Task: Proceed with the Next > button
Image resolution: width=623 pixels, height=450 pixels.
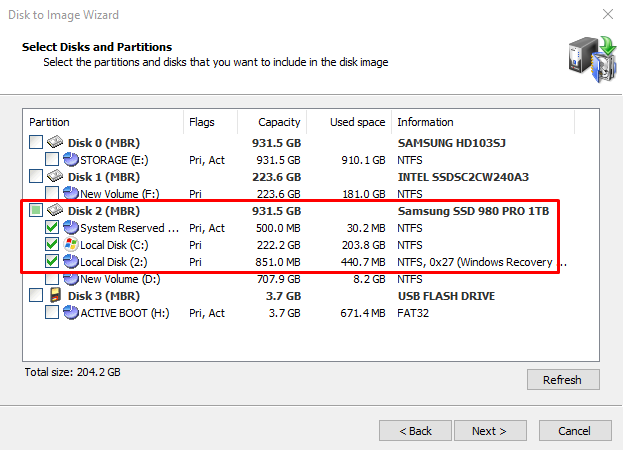Action: (x=490, y=431)
